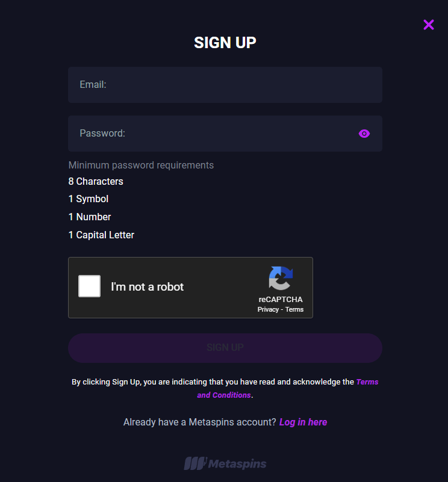Close the sign up dialog with the X
Screen dimensions: 448x482
[x=428, y=25]
